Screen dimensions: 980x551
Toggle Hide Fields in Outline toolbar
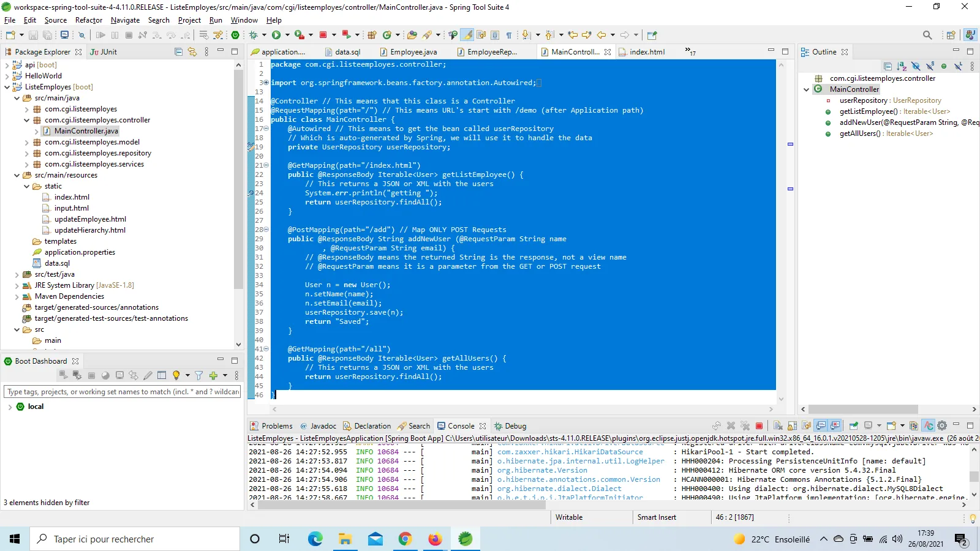pos(916,66)
